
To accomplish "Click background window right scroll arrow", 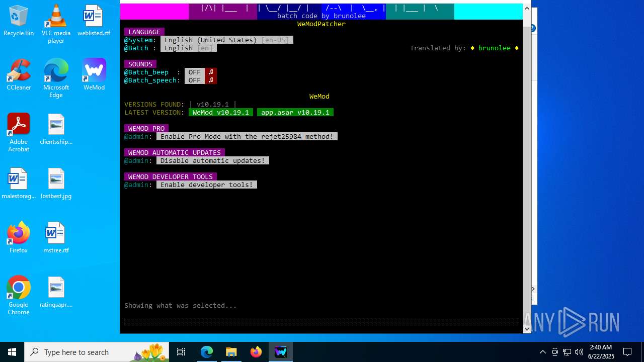I will click(x=533, y=289).
